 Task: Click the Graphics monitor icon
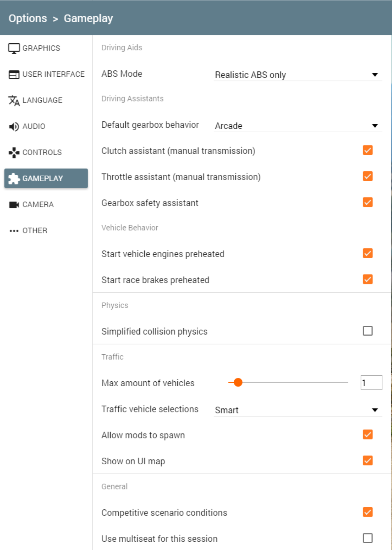pyautogui.click(x=14, y=48)
